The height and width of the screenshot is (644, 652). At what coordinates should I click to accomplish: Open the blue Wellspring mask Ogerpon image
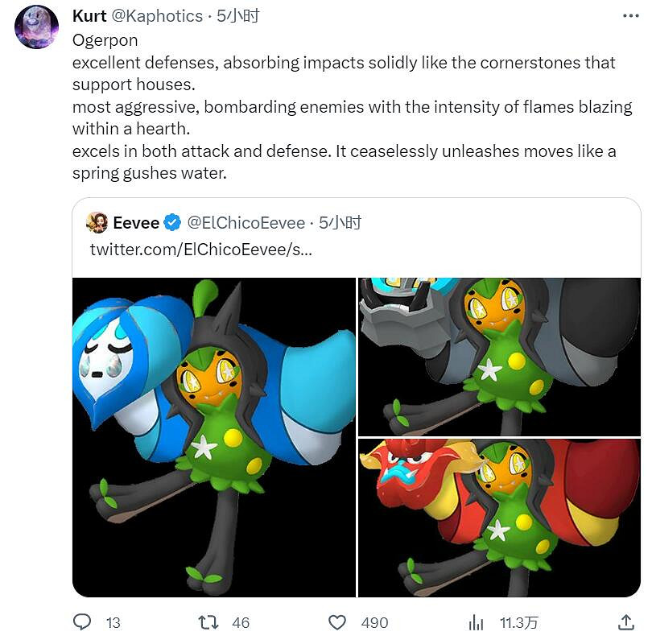(x=214, y=437)
